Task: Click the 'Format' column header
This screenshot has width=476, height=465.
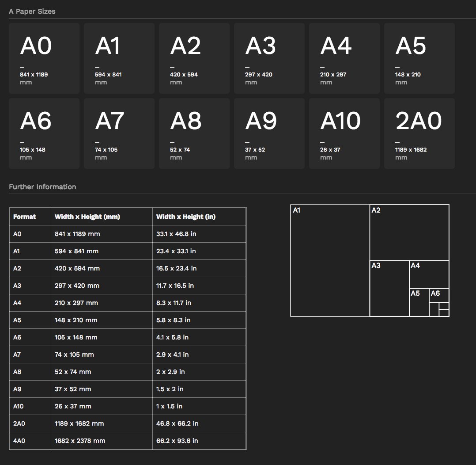Action: [30, 217]
